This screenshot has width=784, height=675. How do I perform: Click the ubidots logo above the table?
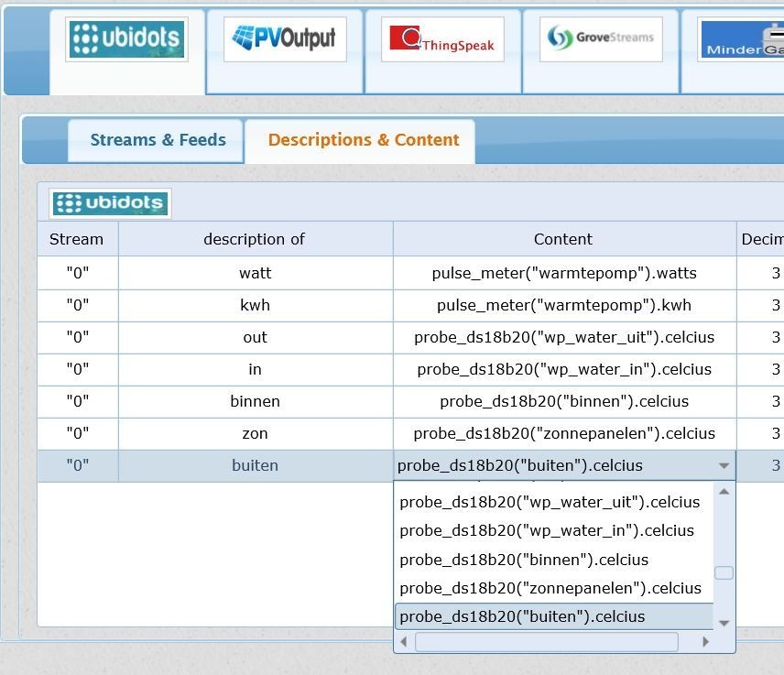point(110,203)
